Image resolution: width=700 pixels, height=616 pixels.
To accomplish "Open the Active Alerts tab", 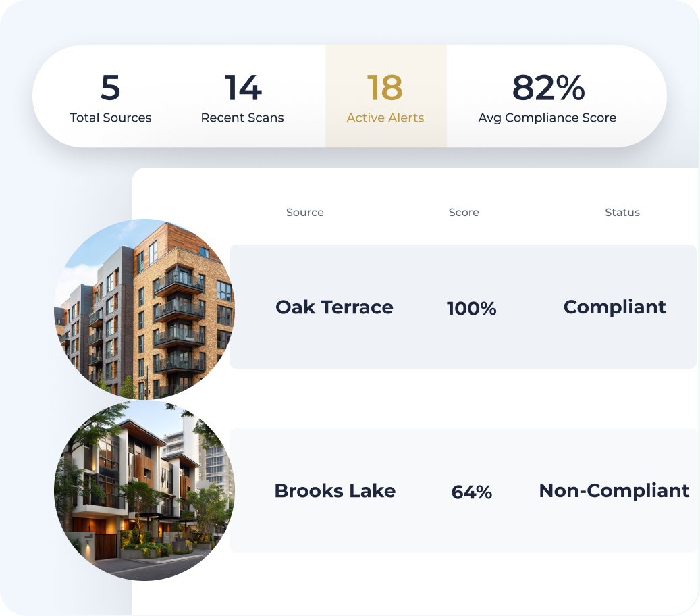I will (x=385, y=96).
